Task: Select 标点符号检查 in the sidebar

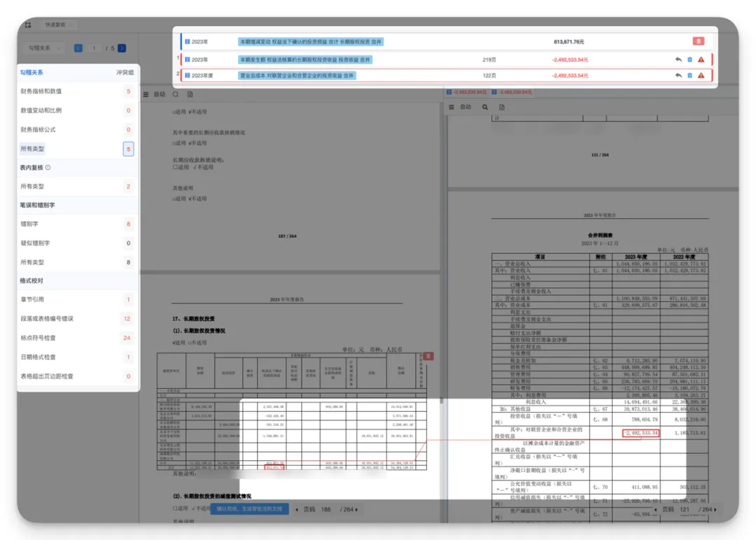Action: pyautogui.click(x=78, y=338)
